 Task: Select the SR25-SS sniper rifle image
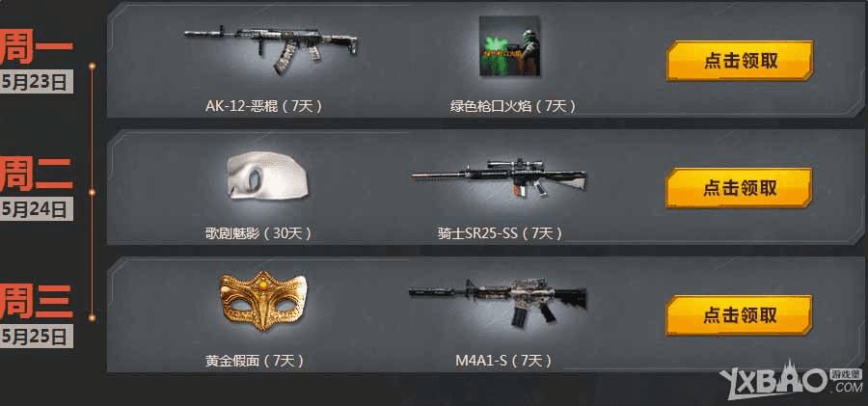499,177
